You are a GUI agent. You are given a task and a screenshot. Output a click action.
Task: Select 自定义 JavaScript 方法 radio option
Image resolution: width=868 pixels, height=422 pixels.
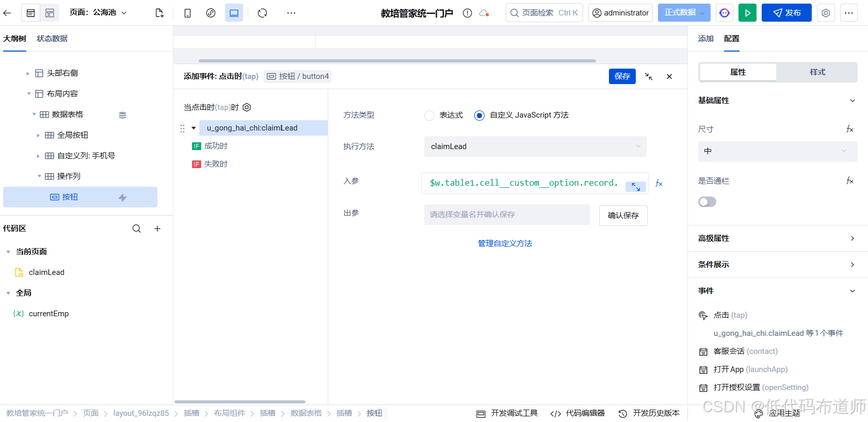click(x=479, y=116)
